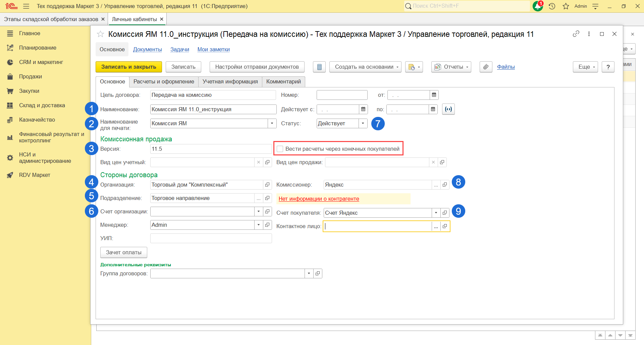Open the 'Счет покупателя' dropdown list
This screenshot has width=644, height=345.
436,213
